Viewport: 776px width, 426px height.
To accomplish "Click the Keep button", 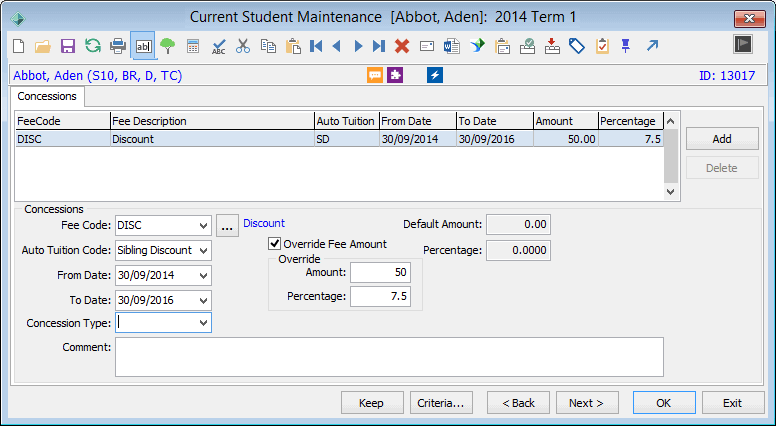I will click(x=372, y=403).
